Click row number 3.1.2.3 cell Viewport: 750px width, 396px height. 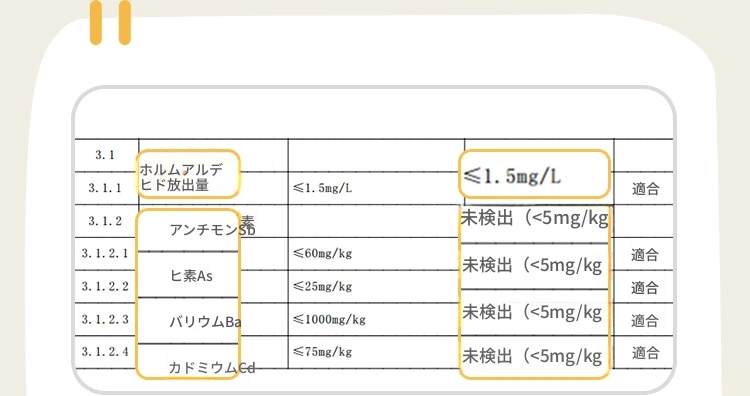105,319
